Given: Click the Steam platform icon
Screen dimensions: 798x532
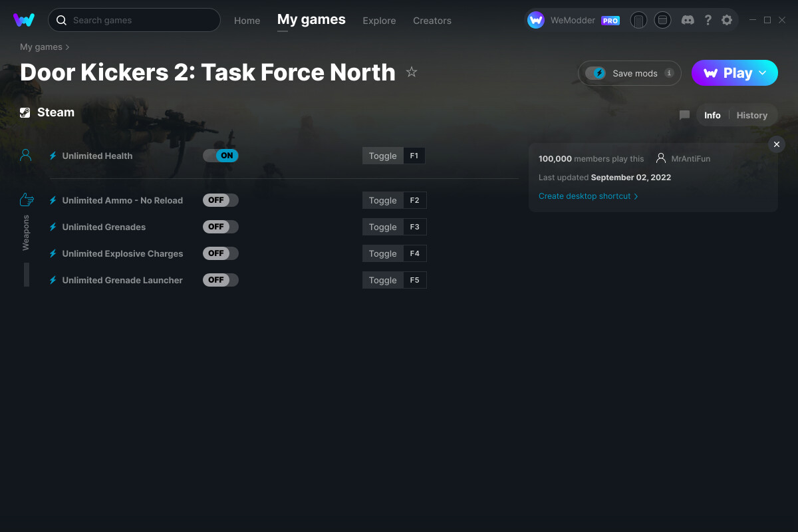Looking at the screenshot, I should [x=25, y=112].
